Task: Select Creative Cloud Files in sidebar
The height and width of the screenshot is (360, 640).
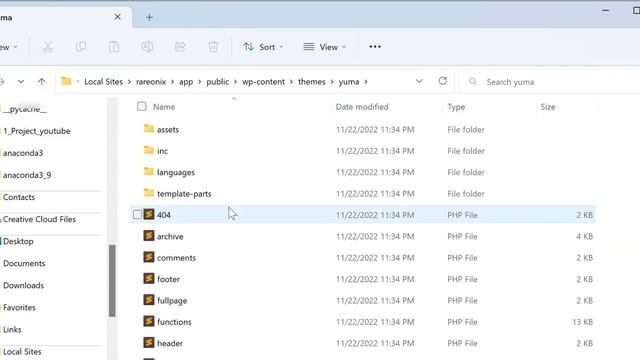Action: pos(39,219)
